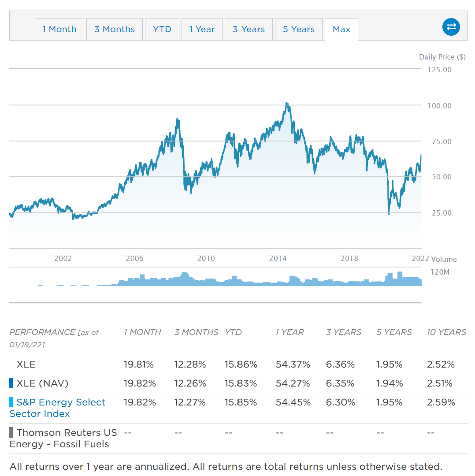This screenshot has height=476, width=475.
Task: Click XLE (NAV) 3 years value 6.35%
Action: [340, 383]
